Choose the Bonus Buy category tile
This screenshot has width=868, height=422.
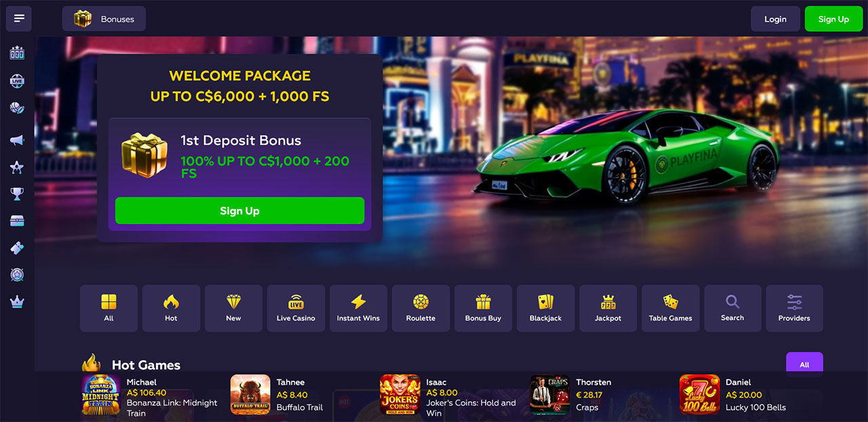coord(483,308)
